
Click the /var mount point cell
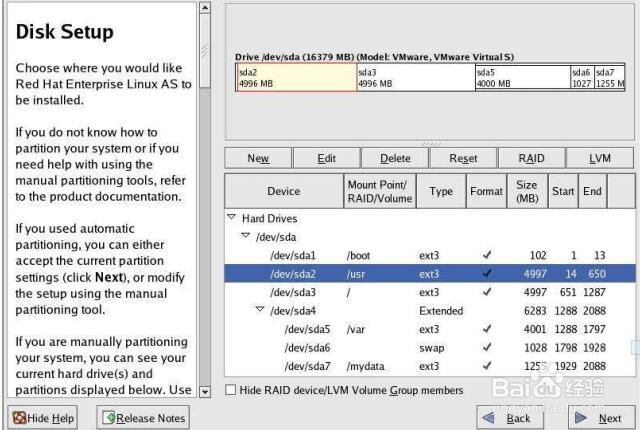pos(356,329)
